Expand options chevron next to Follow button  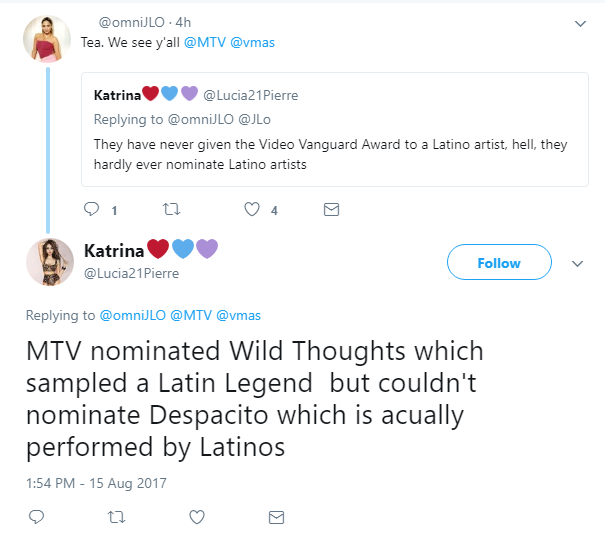(577, 264)
